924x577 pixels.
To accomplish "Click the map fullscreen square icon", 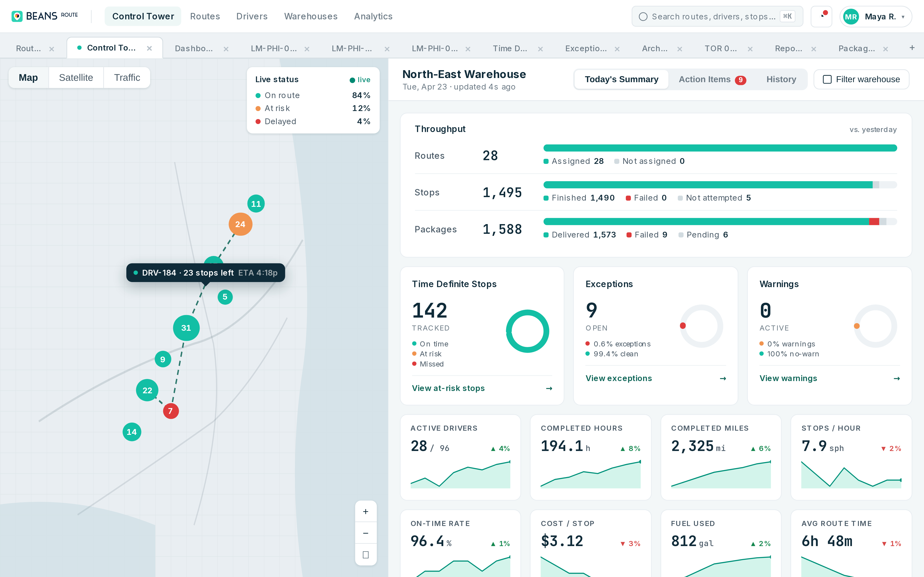I will coord(365,554).
